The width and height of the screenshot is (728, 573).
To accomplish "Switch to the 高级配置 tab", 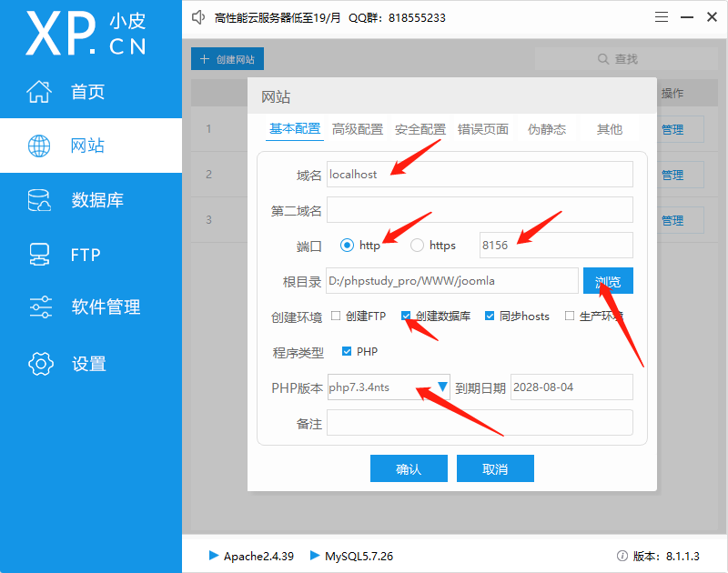I will (358, 129).
